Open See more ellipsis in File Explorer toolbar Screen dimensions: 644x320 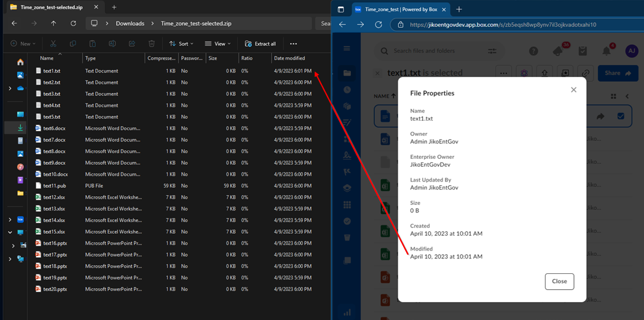tap(293, 44)
